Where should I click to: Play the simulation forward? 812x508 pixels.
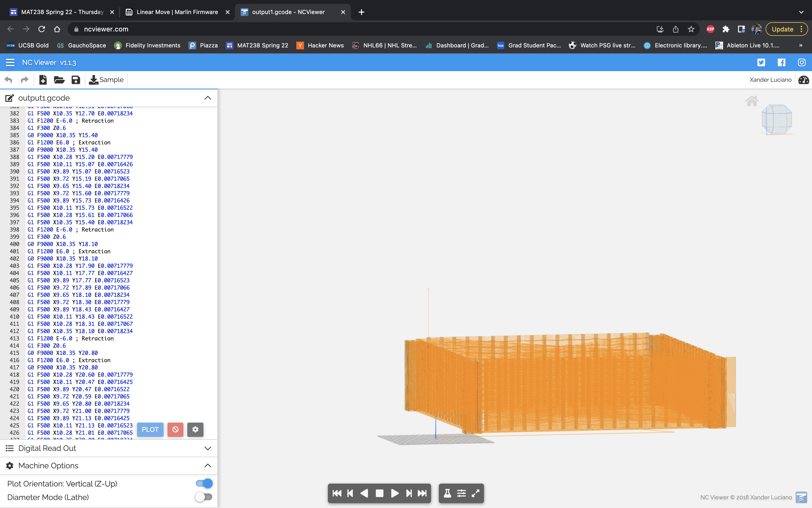[395, 493]
